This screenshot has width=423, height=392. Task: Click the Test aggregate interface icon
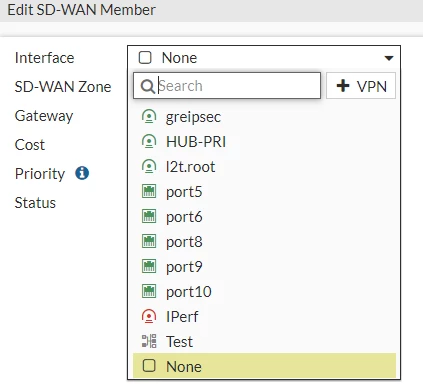point(149,341)
